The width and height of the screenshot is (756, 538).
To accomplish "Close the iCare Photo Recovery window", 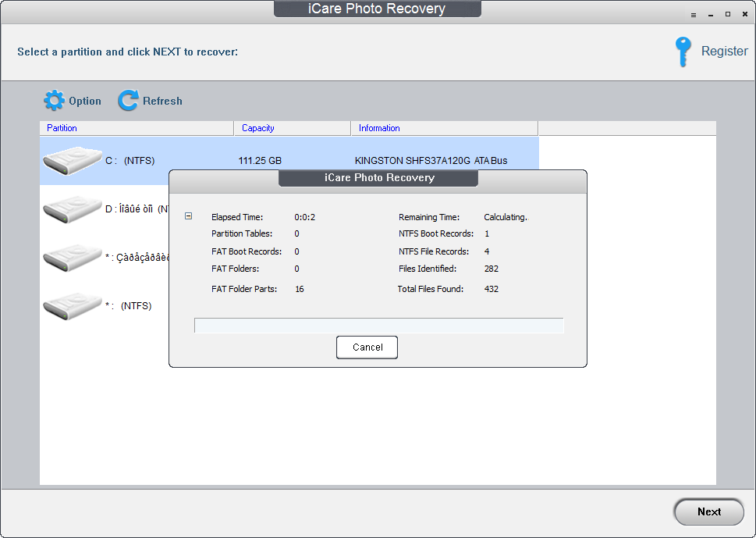I will pyautogui.click(x=745, y=15).
